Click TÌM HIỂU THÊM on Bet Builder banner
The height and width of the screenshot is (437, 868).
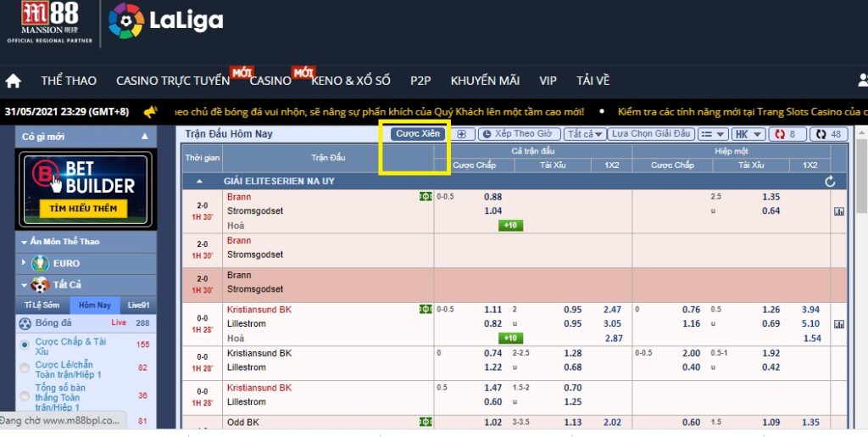click(82, 208)
